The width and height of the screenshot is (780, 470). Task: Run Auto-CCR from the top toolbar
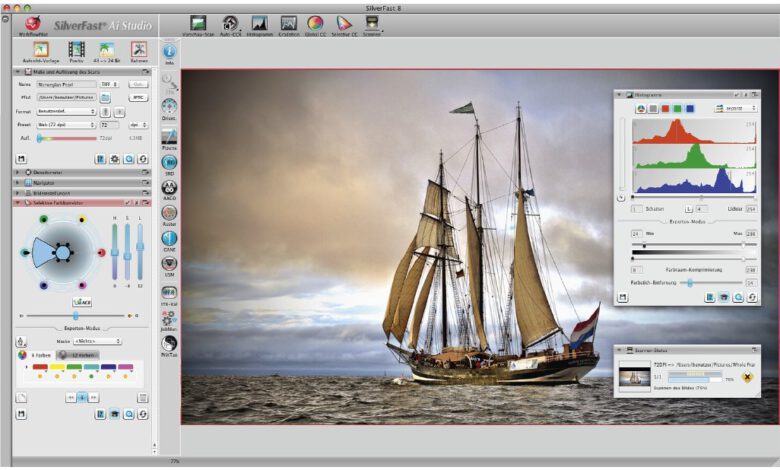(x=229, y=22)
